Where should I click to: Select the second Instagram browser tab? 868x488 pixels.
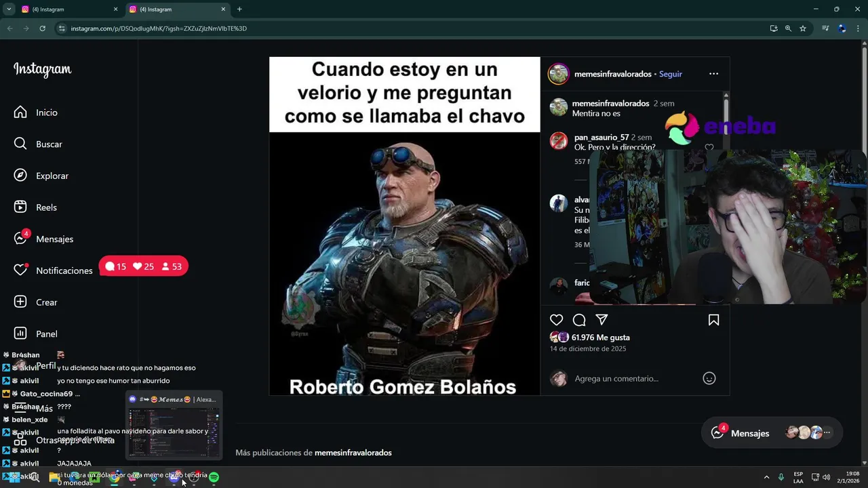click(x=178, y=9)
